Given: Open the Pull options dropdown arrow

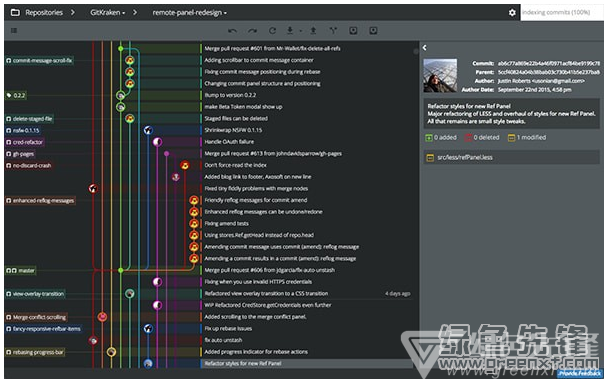Looking at the screenshot, I should click(300, 31).
